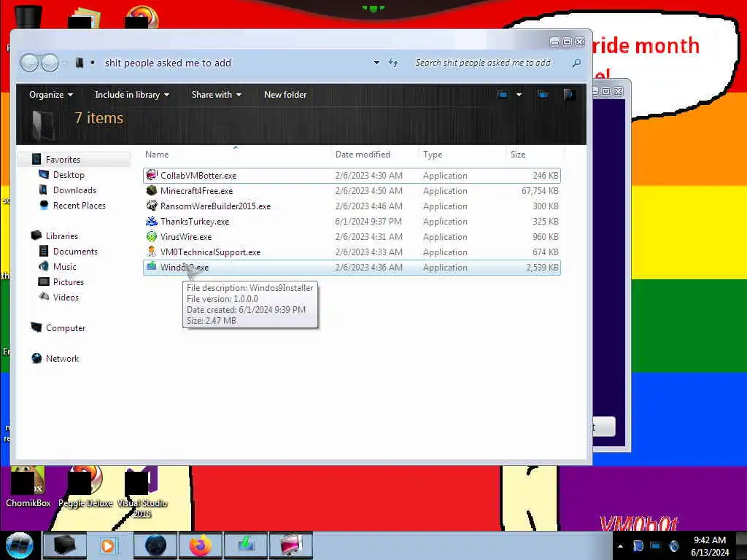The height and width of the screenshot is (560, 747).
Task: Sort by the Size column header
Action: [x=534, y=155]
